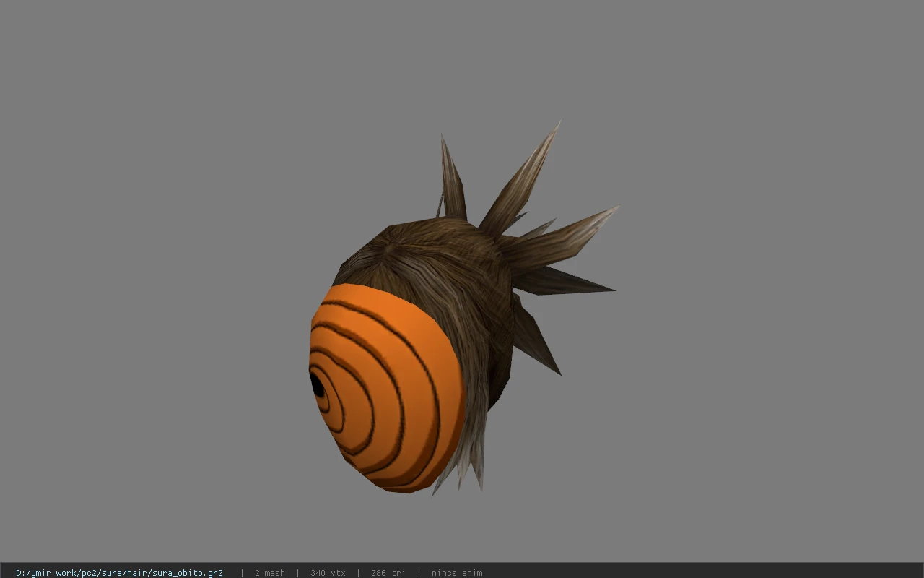Click the "340 vtx" vertex count

[x=328, y=573]
